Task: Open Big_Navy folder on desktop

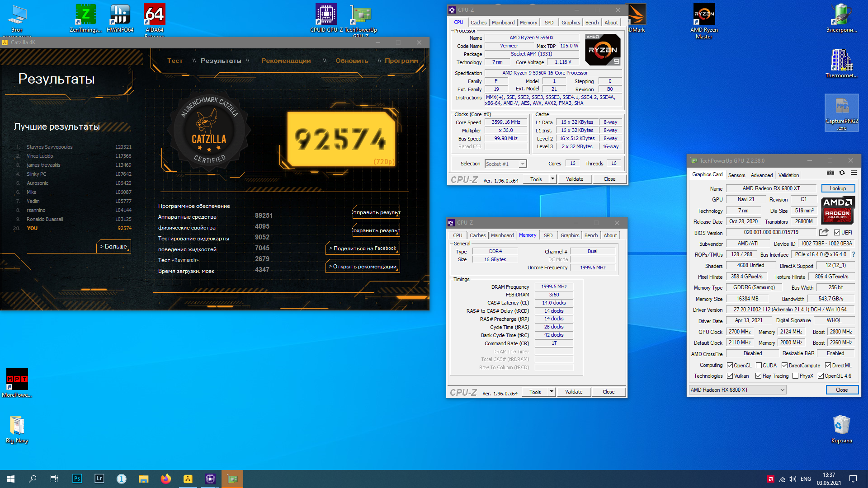Action: (17, 429)
